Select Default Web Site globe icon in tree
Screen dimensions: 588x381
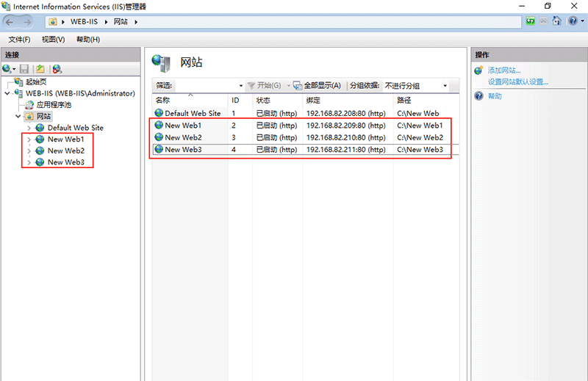(x=40, y=128)
